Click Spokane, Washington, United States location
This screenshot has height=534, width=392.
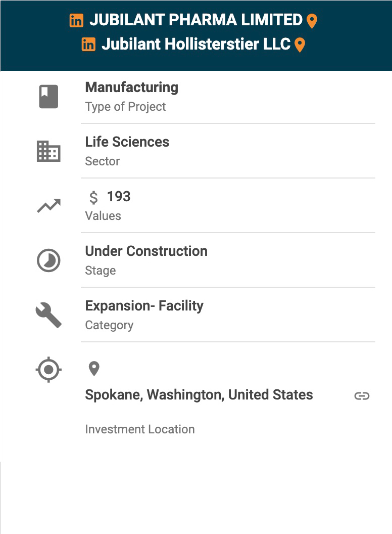tap(199, 394)
